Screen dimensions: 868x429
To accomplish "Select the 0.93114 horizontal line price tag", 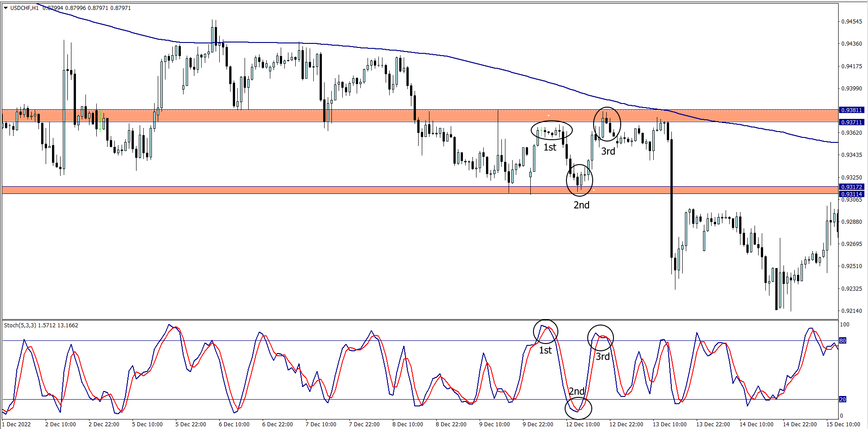I will tap(852, 194).
